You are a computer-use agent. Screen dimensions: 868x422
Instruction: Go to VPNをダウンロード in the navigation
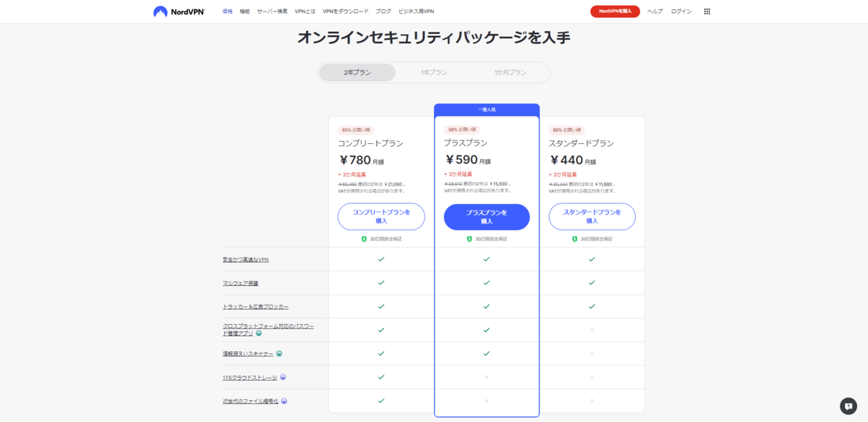(346, 12)
